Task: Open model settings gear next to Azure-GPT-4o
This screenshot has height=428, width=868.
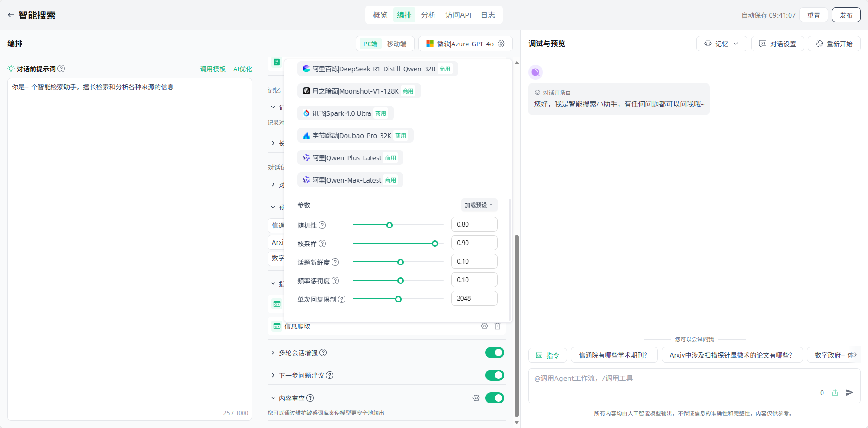Action: pos(501,44)
